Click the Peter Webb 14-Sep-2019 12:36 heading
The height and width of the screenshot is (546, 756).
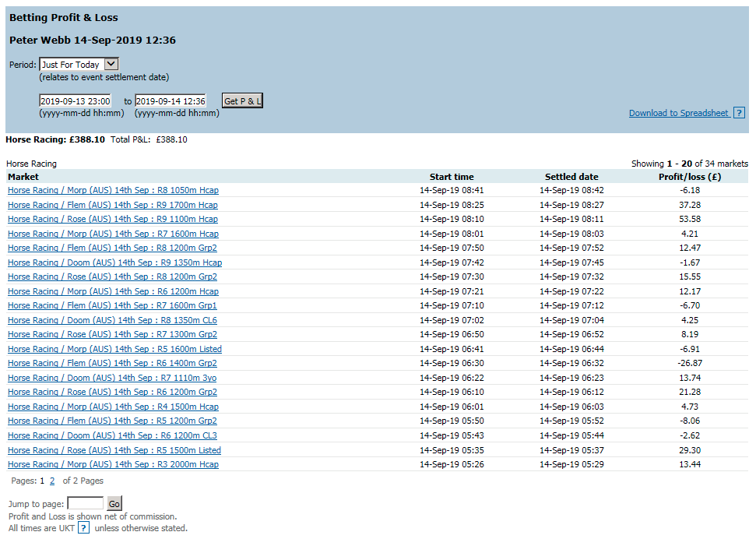(93, 40)
